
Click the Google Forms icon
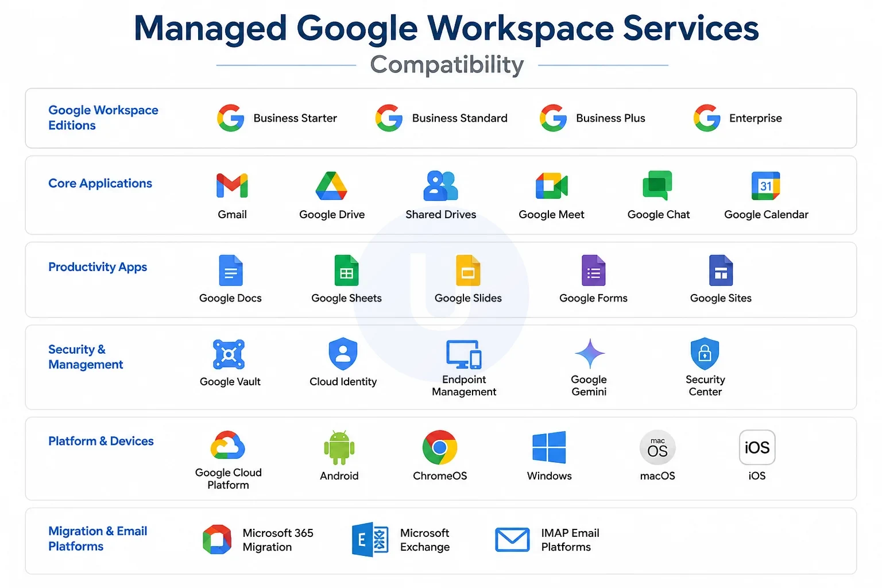[594, 270]
